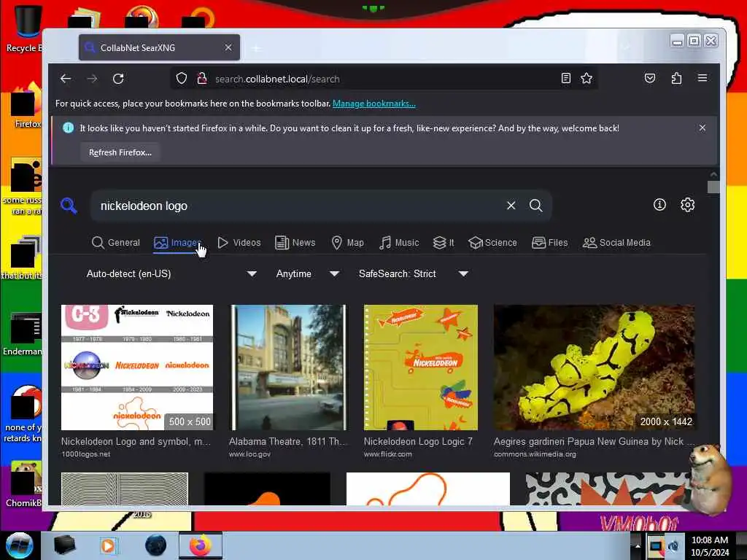Toggle reader view in address bar

pos(565,79)
